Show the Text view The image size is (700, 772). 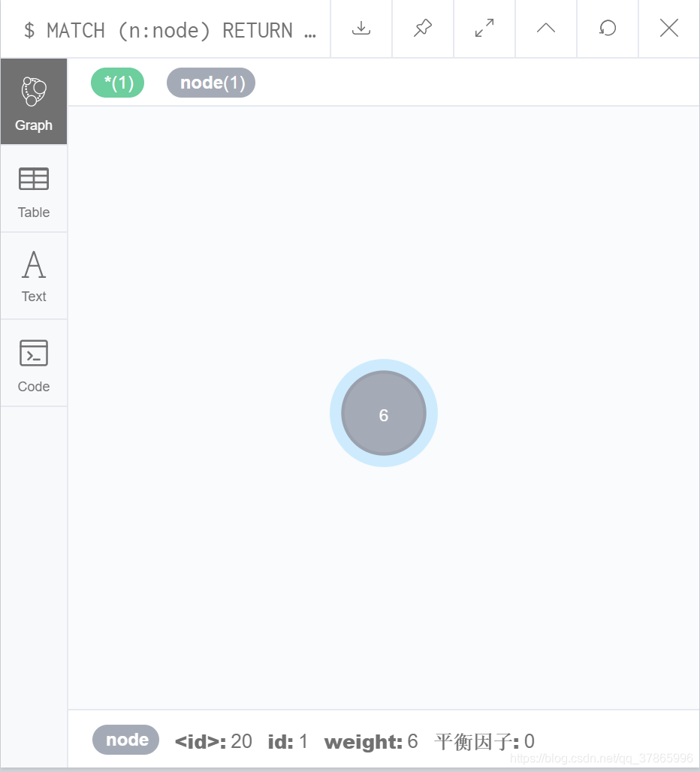[34, 276]
